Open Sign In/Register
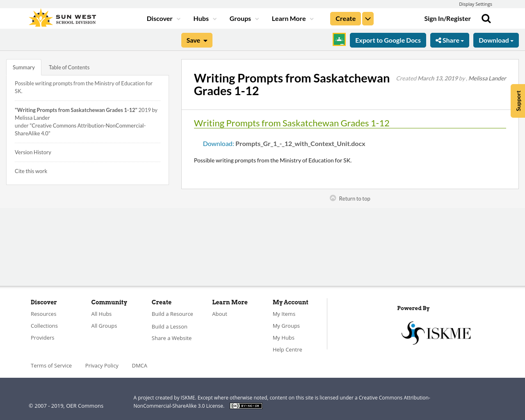The image size is (525, 420). tap(447, 18)
